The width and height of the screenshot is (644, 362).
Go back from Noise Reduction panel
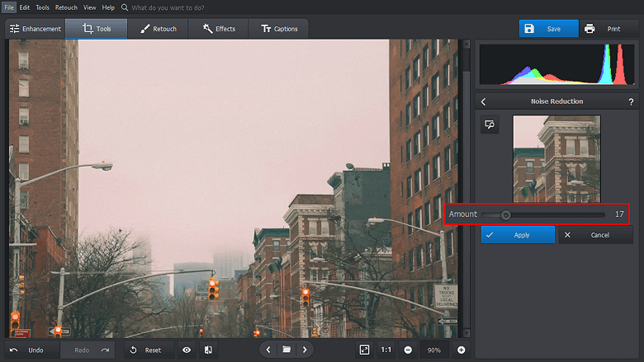[x=483, y=101]
